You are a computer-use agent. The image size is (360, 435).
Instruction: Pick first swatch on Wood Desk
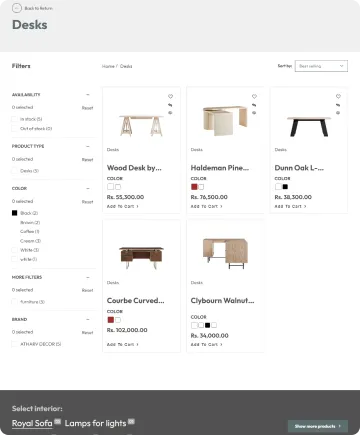coord(110,187)
